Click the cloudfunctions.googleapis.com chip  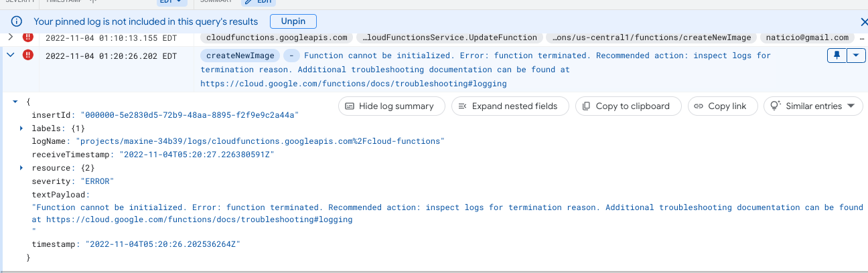click(277, 37)
